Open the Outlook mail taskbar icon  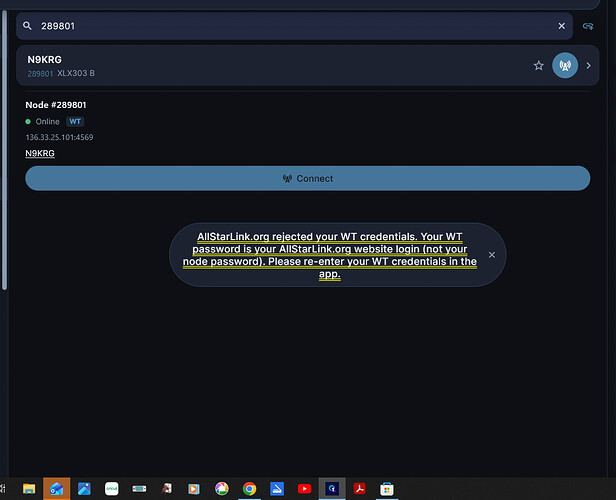click(57, 489)
